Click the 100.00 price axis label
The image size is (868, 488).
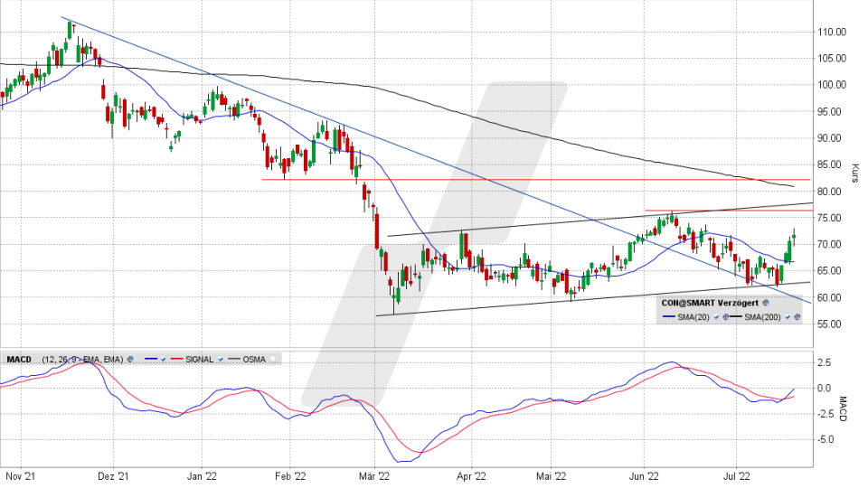[x=832, y=85]
